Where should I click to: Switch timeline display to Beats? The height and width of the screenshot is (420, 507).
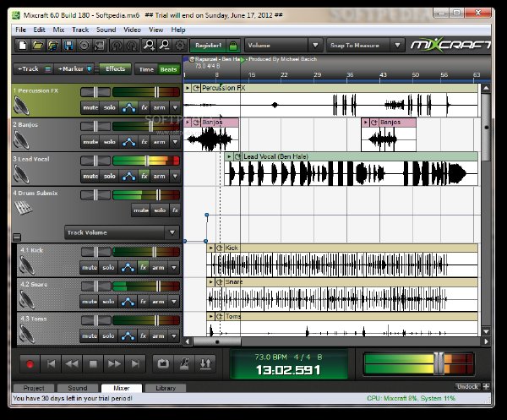168,69
